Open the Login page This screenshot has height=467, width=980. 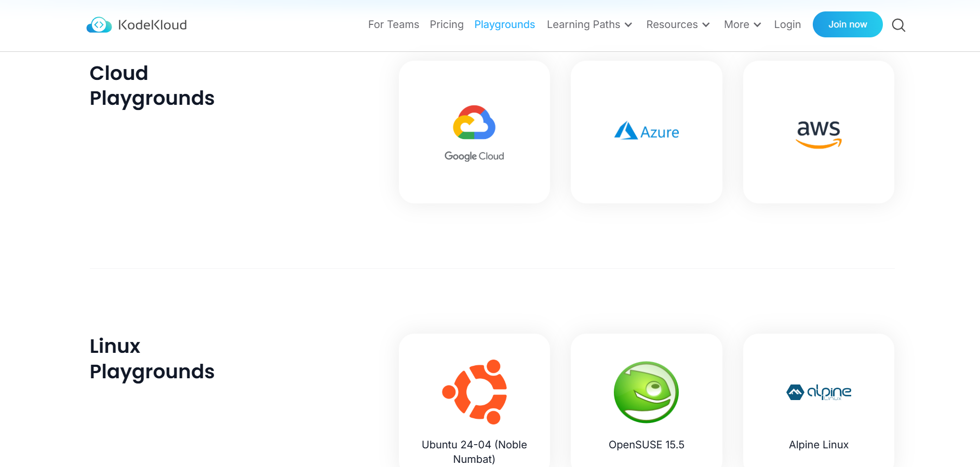pyautogui.click(x=787, y=24)
